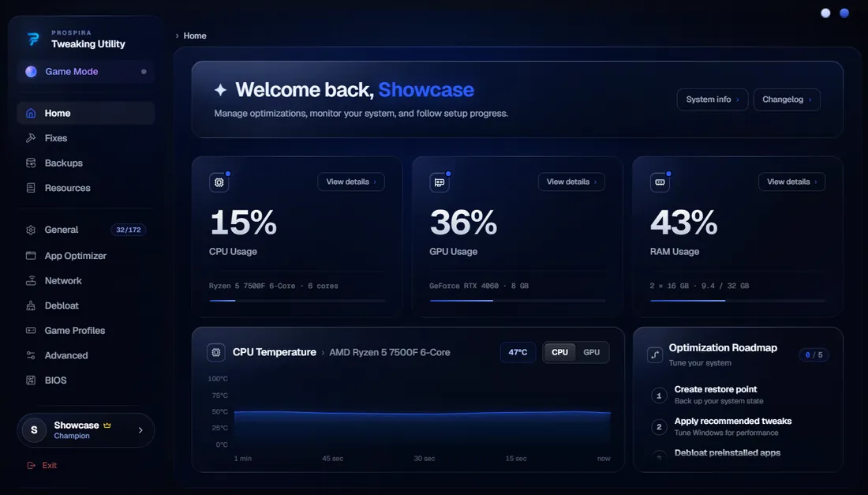The height and width of the screenshot is (495, 868).
Task: Open the Network tweaks page
Action: 86,281
